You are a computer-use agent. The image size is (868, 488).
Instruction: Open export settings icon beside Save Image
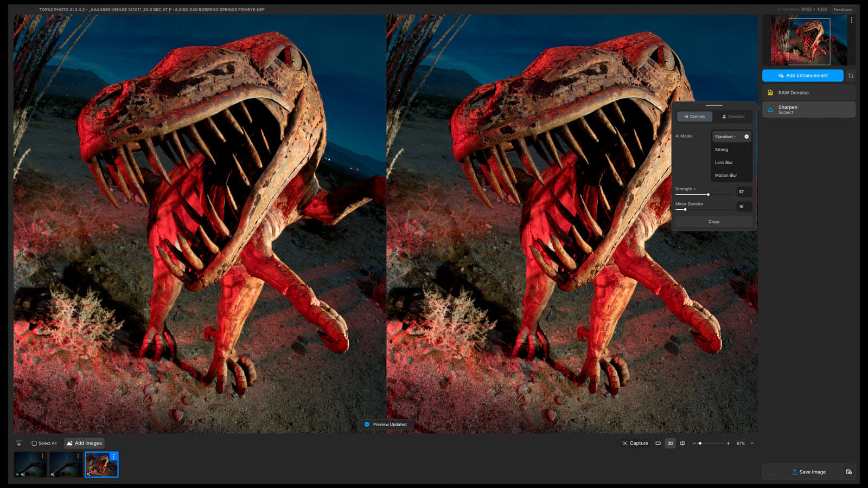[849, 472]
